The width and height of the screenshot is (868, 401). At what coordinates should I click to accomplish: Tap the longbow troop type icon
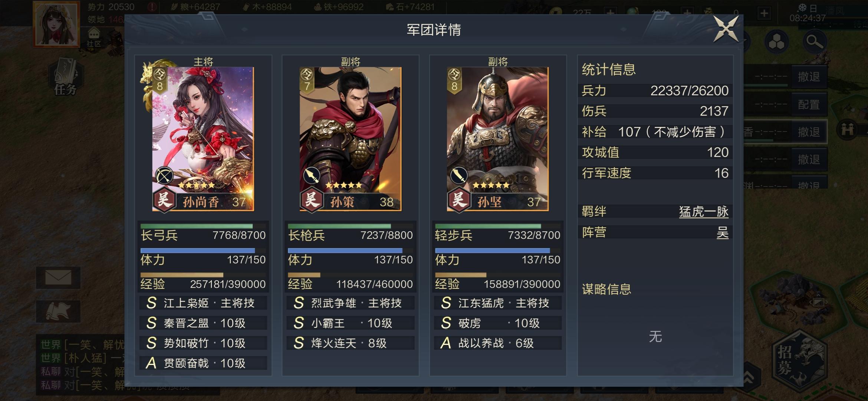(x=164, y=175)
